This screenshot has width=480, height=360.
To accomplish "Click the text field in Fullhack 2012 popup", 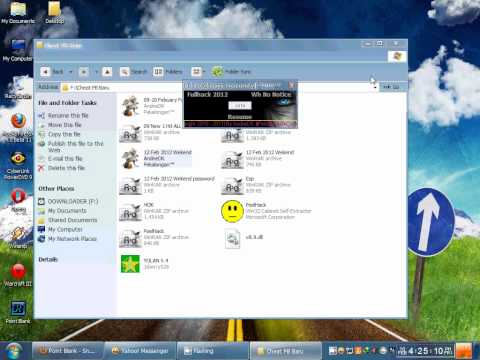I will coord(240,105).
